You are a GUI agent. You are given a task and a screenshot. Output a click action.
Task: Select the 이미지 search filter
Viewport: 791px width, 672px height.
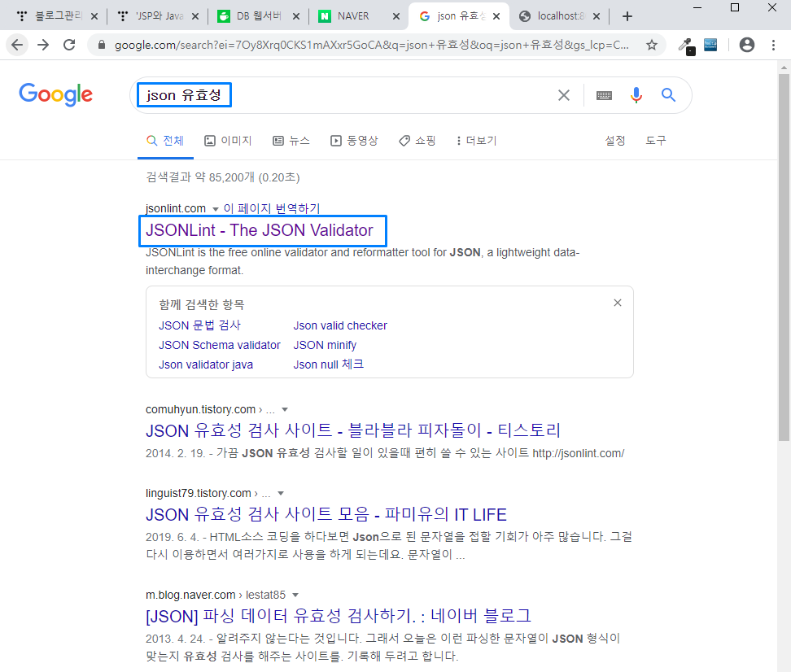pos(228,141)
